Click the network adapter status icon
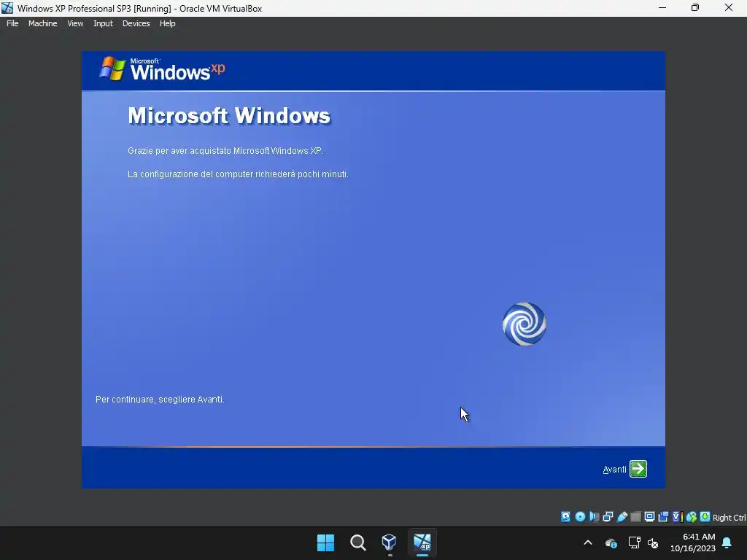Screen dimensions: 747x560 608,517
